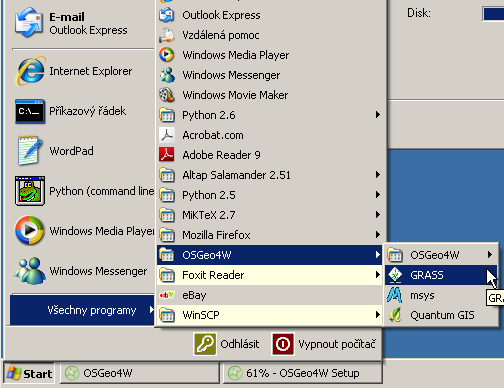Click Quantum GIS text label
This screenshot has height=388, width=504.
442,315
